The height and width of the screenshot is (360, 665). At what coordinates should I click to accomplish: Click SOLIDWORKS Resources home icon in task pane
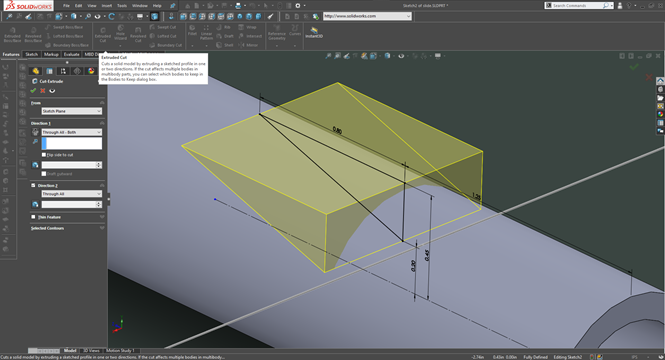coord(660,81)
